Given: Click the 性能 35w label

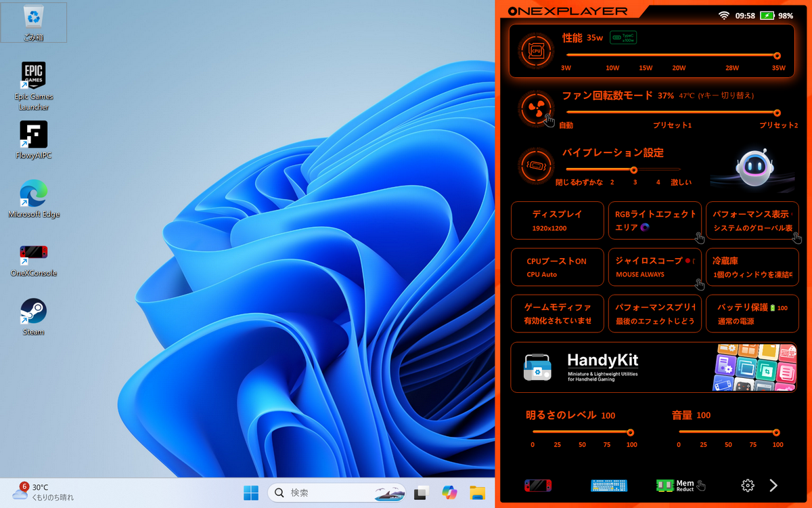Looking at the screenshot, I should coord(582,38).
